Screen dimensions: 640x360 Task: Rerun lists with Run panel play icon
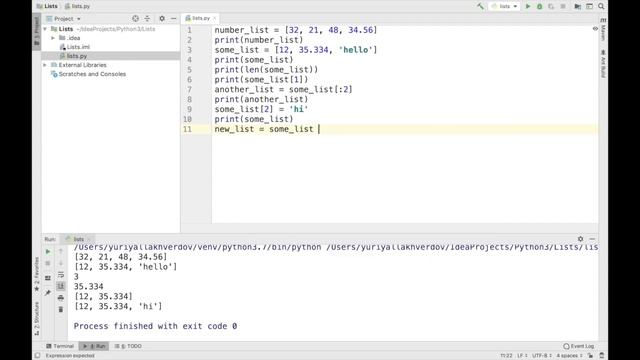click(x=48, y=251)
